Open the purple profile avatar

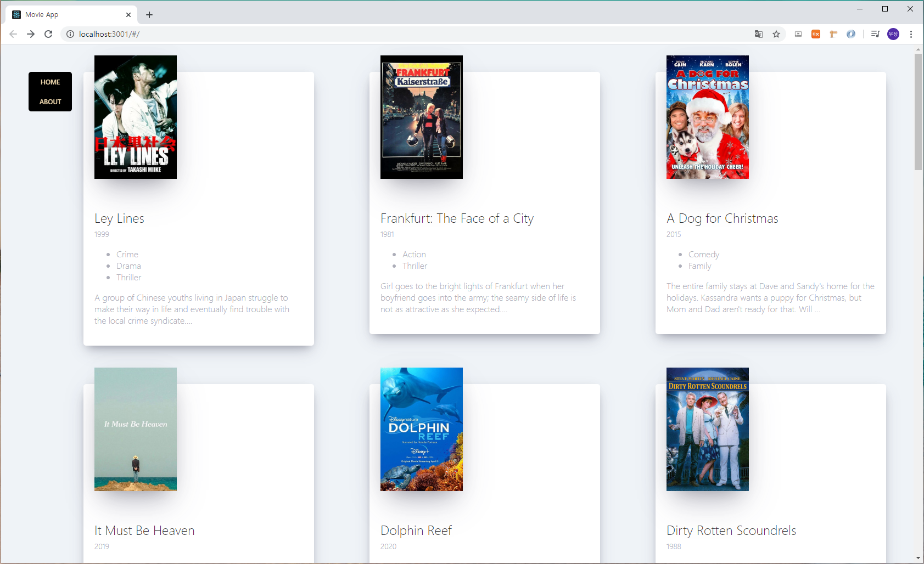coord(893,34)
